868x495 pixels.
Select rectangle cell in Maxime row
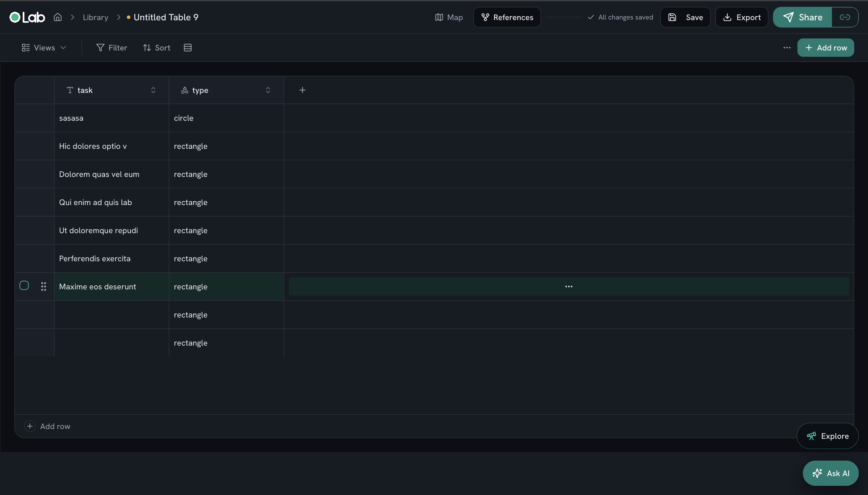click(x=226, y=287)
